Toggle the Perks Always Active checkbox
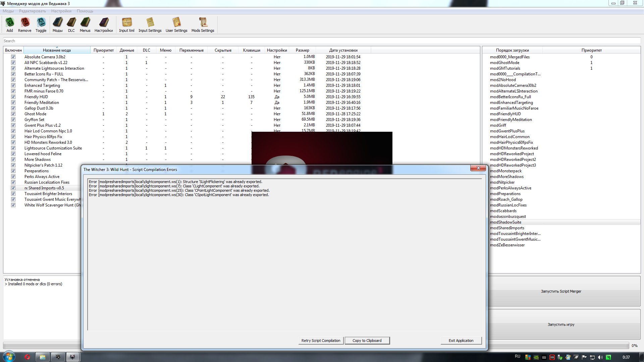Viewport: 644px width, 362px height. pyautogui.click(x=13, y=177)
